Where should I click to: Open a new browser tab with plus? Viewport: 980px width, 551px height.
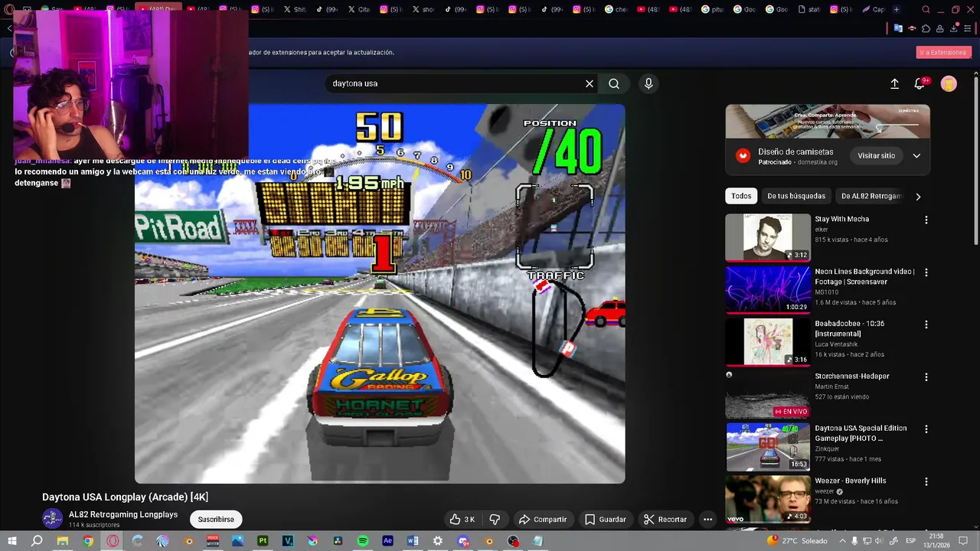click(897, 9)
